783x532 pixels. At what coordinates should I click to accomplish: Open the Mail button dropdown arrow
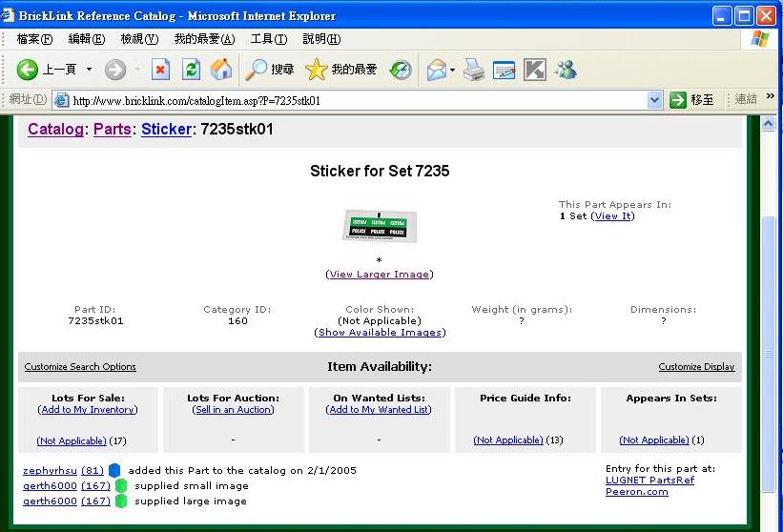coord(452,70)
